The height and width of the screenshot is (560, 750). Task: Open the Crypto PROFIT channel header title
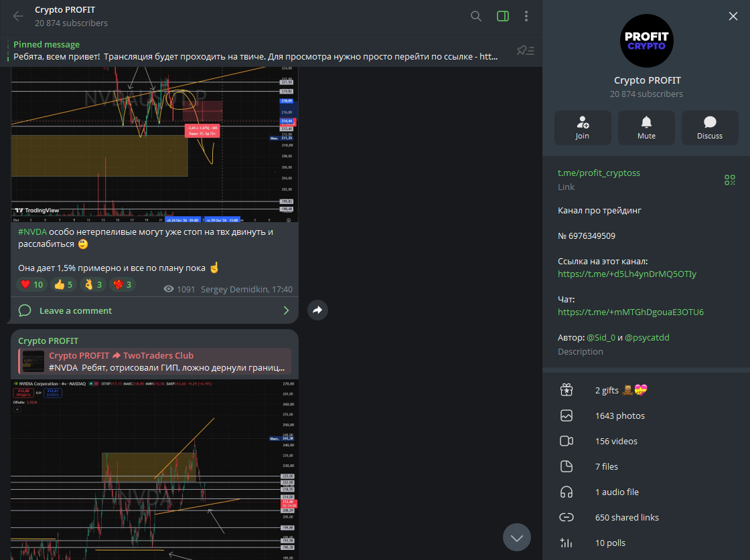[65, 9]
